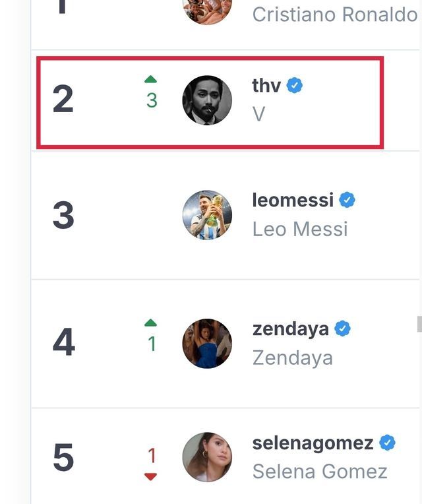Click the verified badge next to thv
Screen dimensions: 422x504
click(x=295, y=85)
